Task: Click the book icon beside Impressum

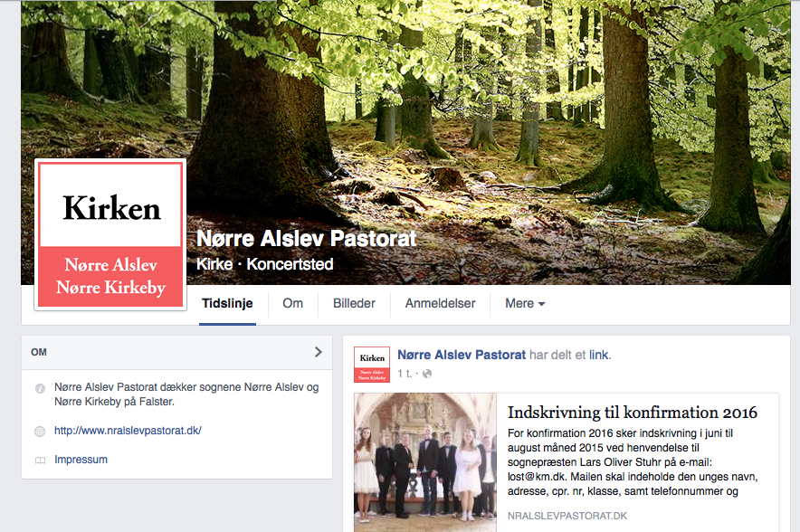Action: [40, 461]
